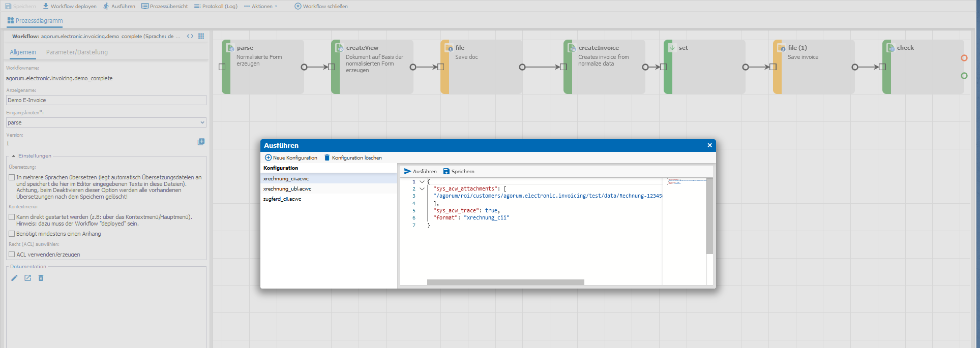Click the "sys_acw_trace": true line in editor
The image size is (980, 348).
point(466,210)
